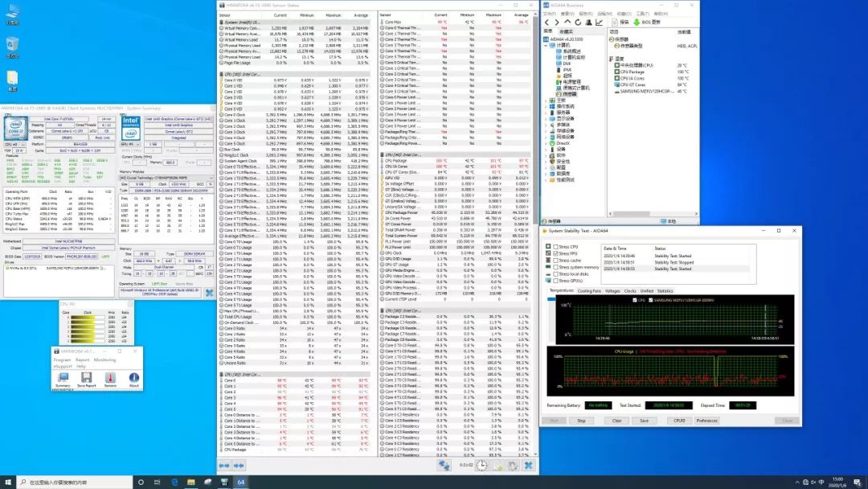Image resolution: width=868 pixels, height=489 pixels.
Task: Open the memory module selector dropdown
Action: point(166,178)
